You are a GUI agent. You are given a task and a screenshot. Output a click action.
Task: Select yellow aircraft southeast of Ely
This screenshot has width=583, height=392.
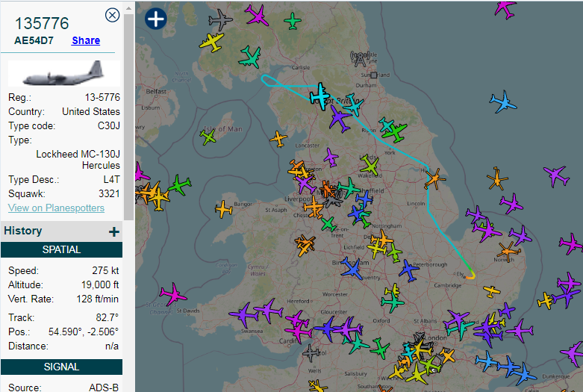(491, 291)
